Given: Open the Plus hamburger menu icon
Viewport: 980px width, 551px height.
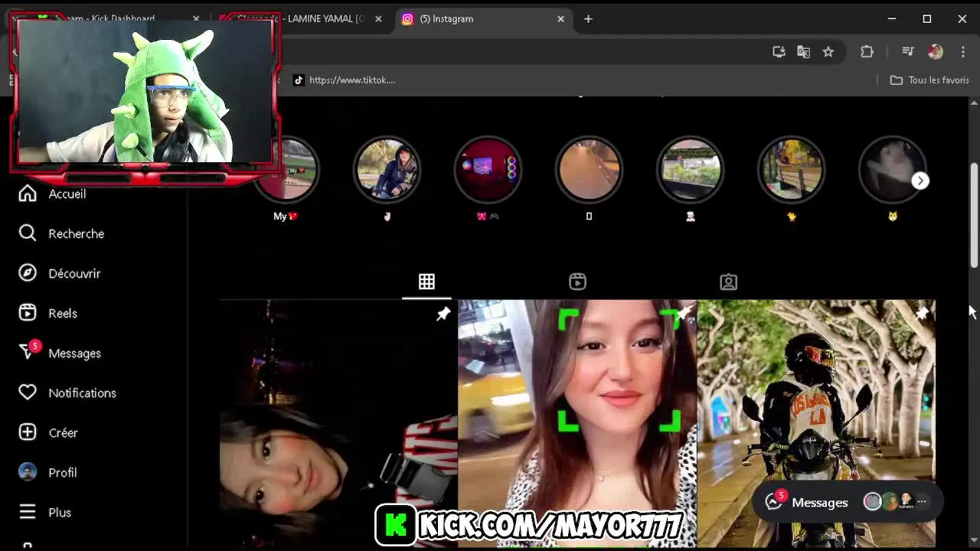Looking at the screenshot, I should [28, 512].
